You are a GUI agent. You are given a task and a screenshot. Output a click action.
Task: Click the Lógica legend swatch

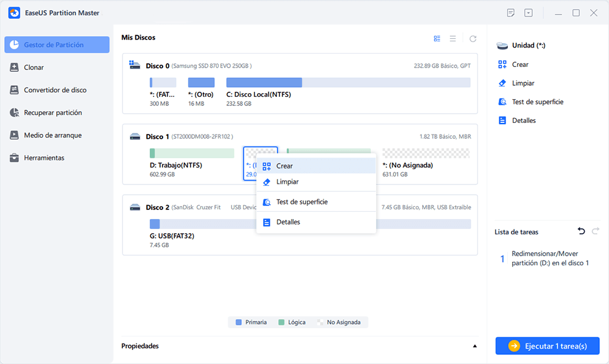(x=281, y=322)
